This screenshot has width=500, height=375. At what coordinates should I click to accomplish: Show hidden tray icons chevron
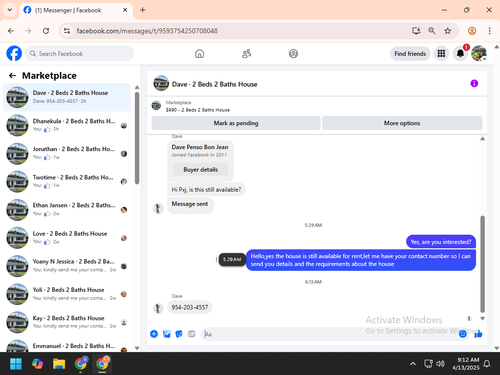point(413,364)
